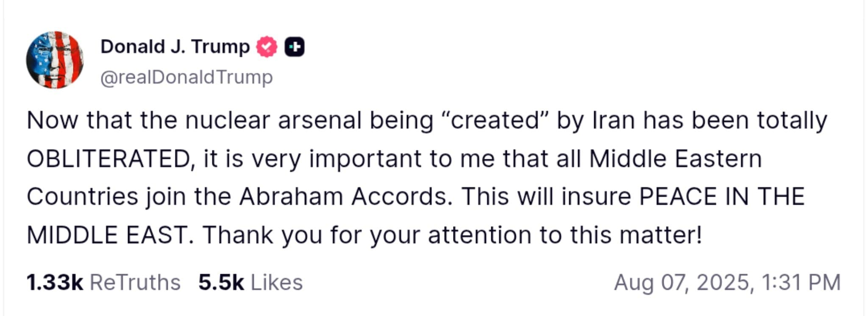868x316 pixels.
Task: Open Donald J. Trump display name
Action: click(x=175, y=47)
